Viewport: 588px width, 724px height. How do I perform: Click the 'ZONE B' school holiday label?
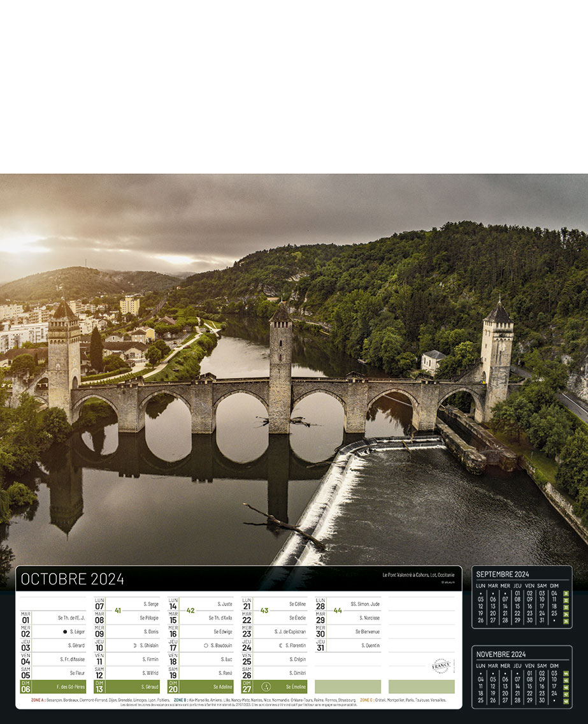[x=180, y=700]
